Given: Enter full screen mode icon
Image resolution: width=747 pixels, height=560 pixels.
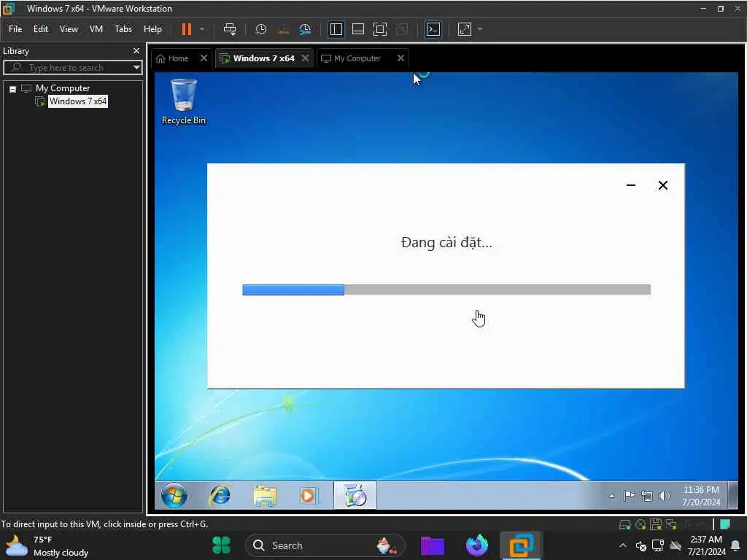Looking at the screenshot, I should (379, 29).
